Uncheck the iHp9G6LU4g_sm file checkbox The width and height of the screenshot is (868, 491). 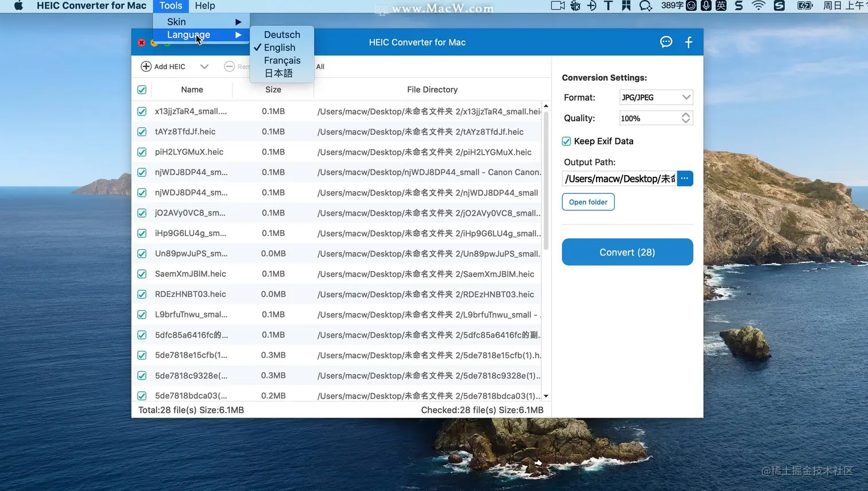point(142,233)
